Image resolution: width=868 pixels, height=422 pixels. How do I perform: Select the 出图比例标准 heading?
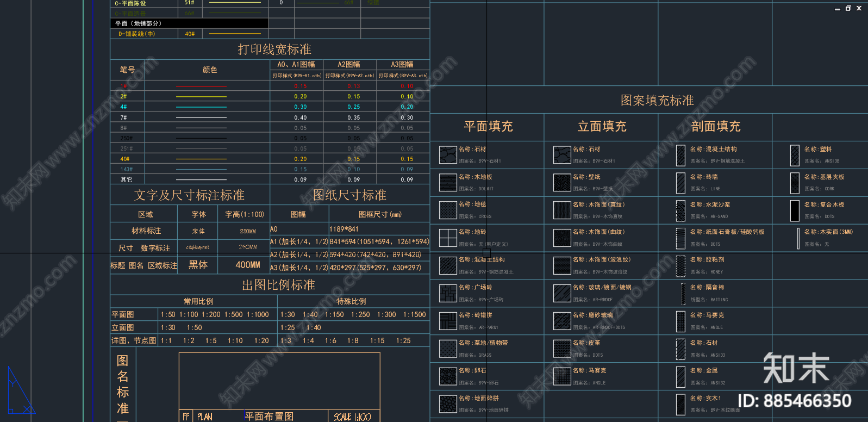278,285
